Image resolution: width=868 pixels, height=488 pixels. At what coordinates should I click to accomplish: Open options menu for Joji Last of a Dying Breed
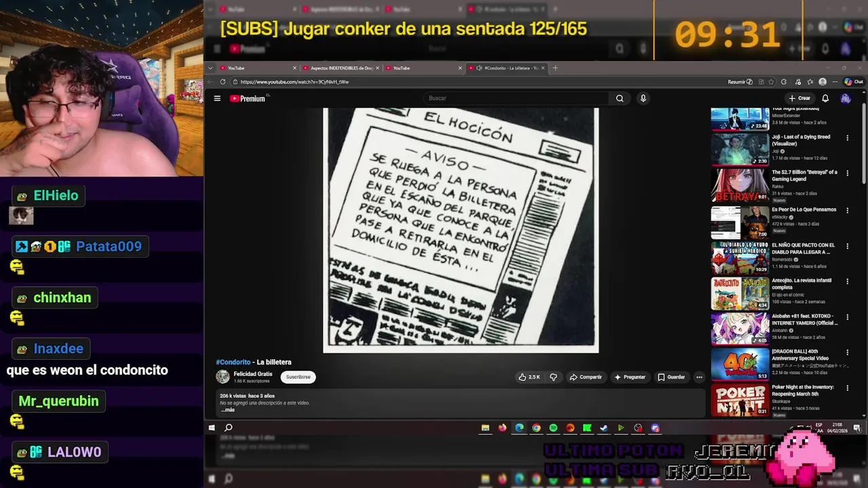(x=847, y=138)
